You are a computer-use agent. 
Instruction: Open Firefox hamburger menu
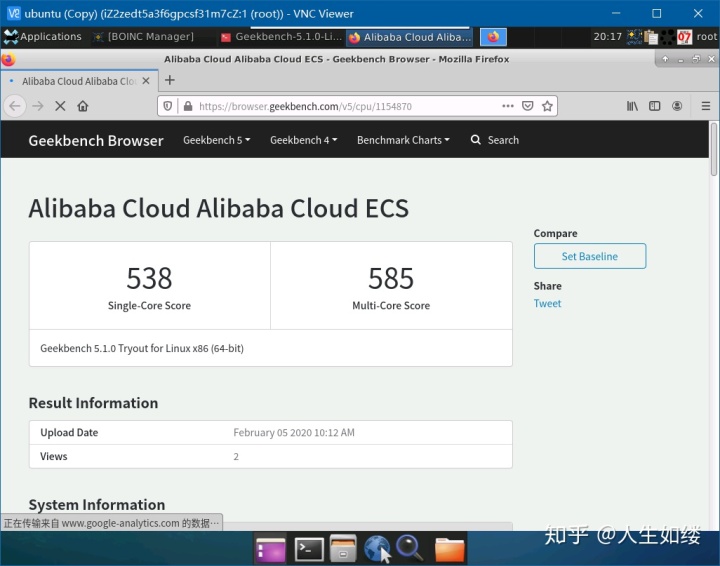[x=706, y=106]
